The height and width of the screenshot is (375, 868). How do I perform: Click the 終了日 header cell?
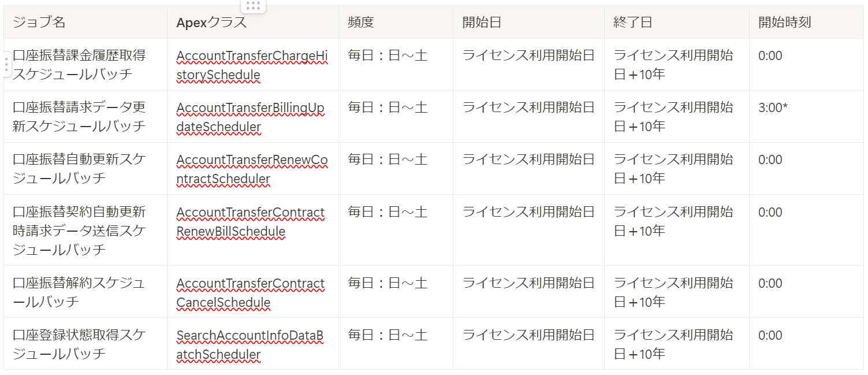(x=677, y=23)
